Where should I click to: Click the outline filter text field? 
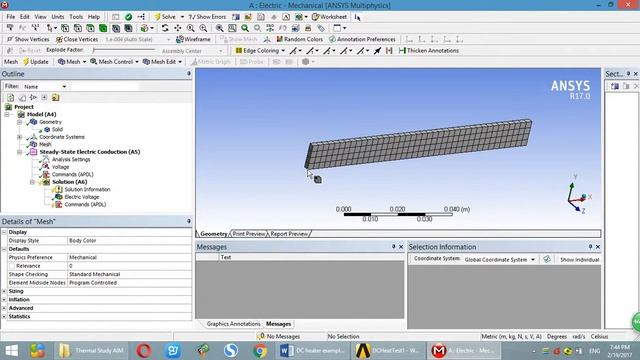pos(104,87)
